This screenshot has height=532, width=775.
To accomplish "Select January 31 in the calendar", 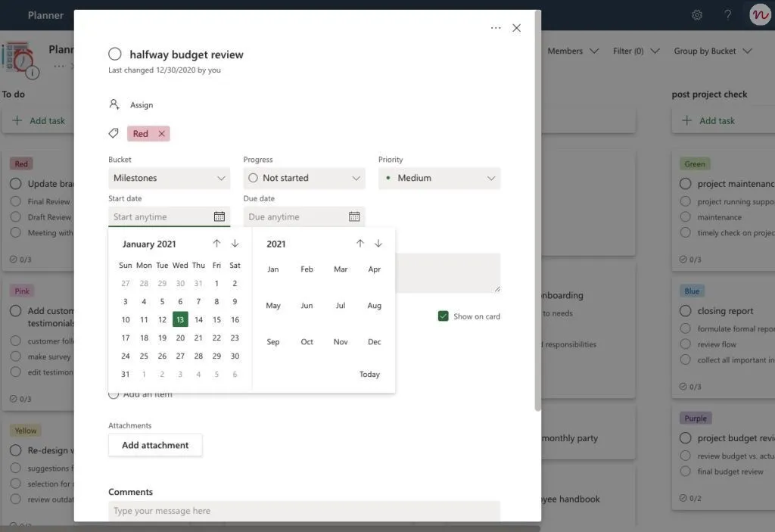I will (x=126, y=375).
